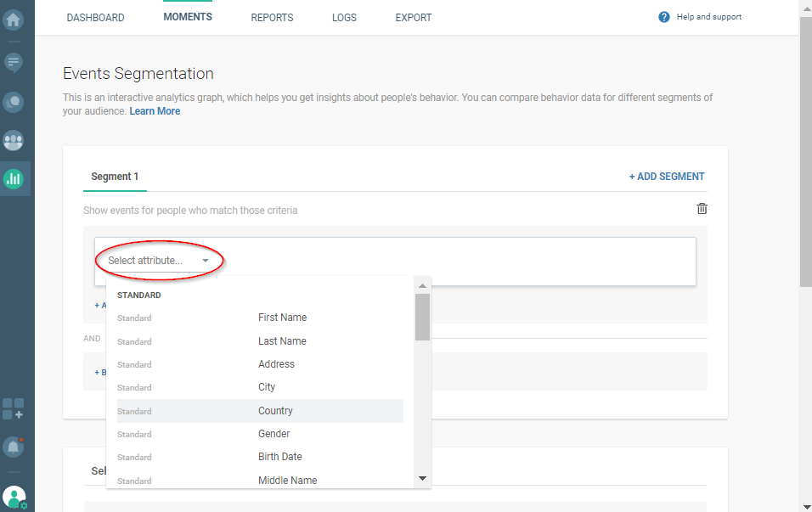Image resolution: width=812 pixels, height=512 pixels.
Task: Go to the DASHBOARD tab
Action: [95, 17]
